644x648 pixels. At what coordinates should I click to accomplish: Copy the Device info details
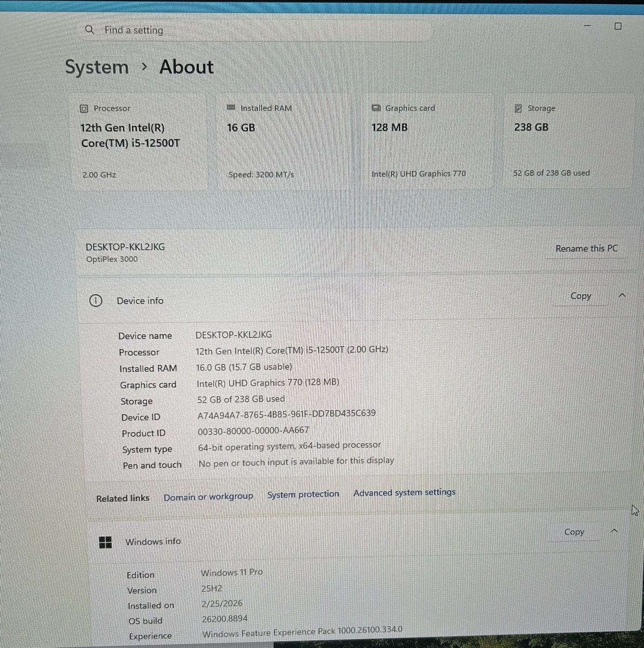tap(581, 296)
